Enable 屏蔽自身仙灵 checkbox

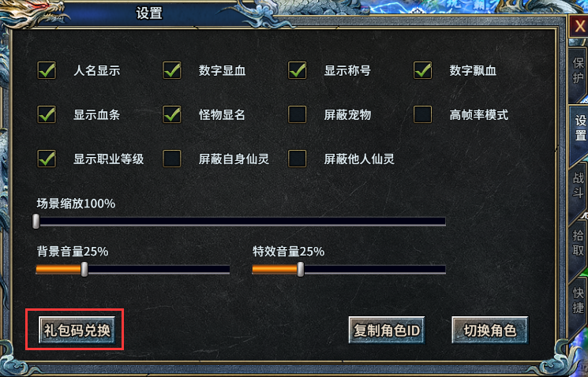pos(172,159)
